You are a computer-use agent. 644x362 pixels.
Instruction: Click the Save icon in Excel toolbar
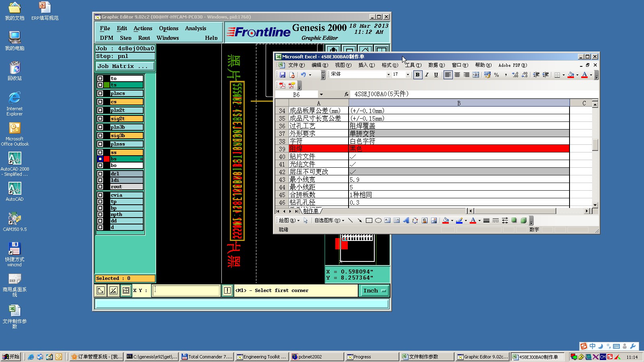click(x=283, y=75)
